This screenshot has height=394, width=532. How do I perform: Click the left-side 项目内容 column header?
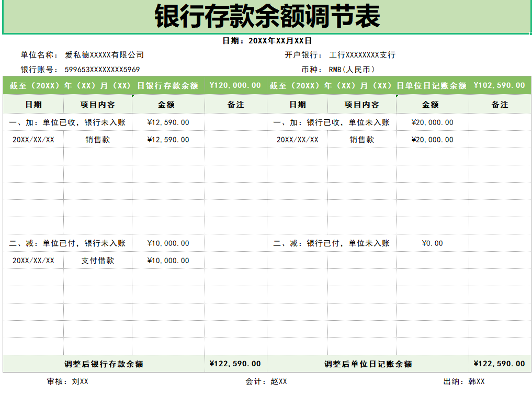click(x=98, y=105)
